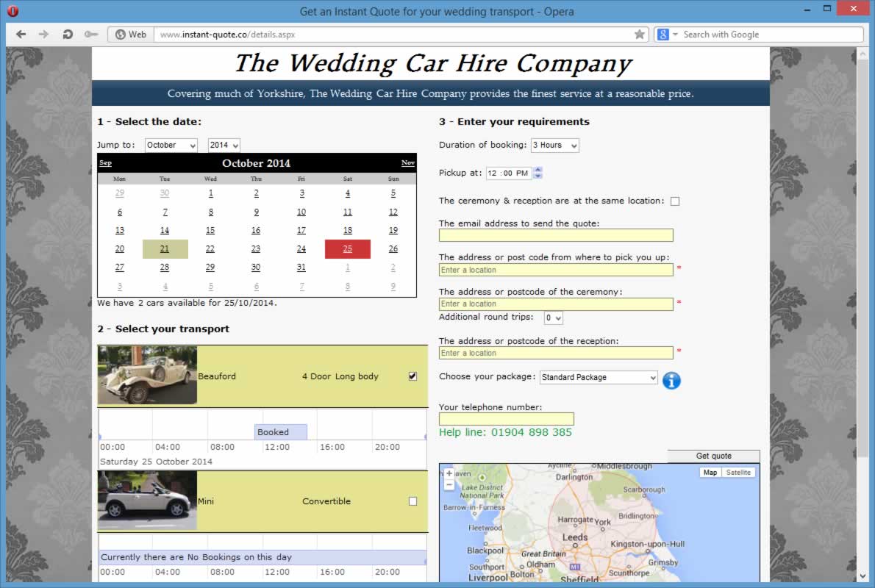Screen dimensions: 875x588
Task: Reload the page with refresh icon
Action: pos(68,35)
